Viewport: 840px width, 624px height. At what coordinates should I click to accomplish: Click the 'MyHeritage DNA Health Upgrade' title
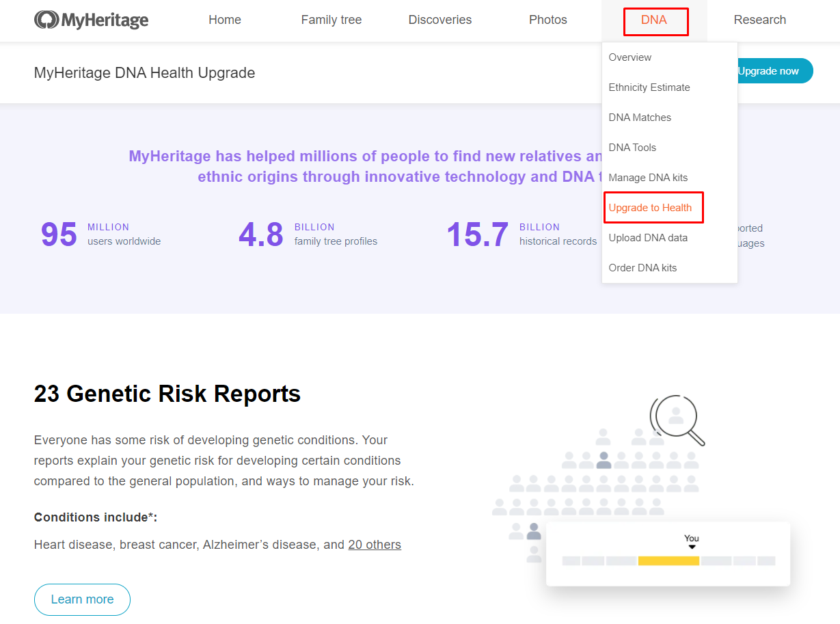145,73
